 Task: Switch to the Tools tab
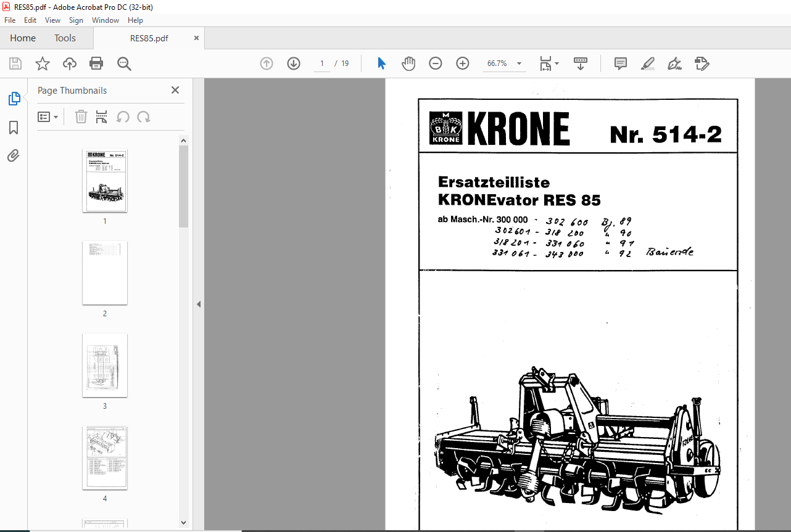(x=65, y=38)
